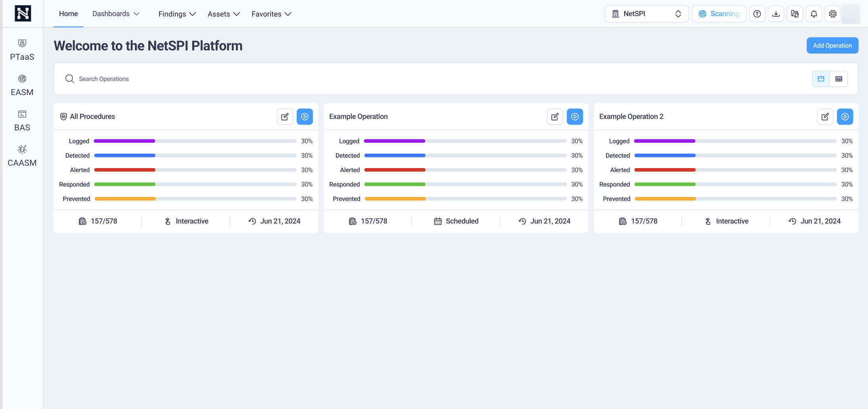Open the Example Operation title
The width and height of the screenshot is (868, 409).
tap(358, 117)
